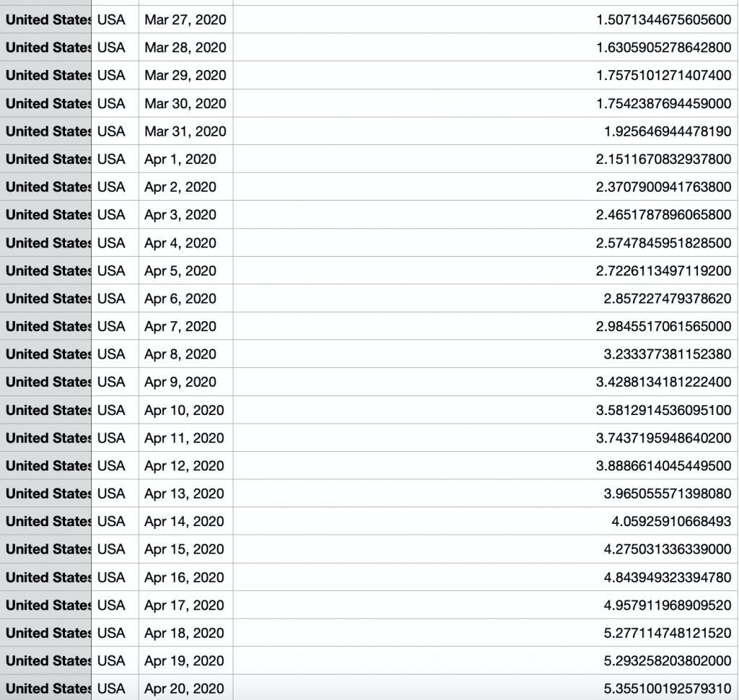Select United States header in Apr 6 row
The width and height of the screenshot is (739, 700).
[46, 298]
